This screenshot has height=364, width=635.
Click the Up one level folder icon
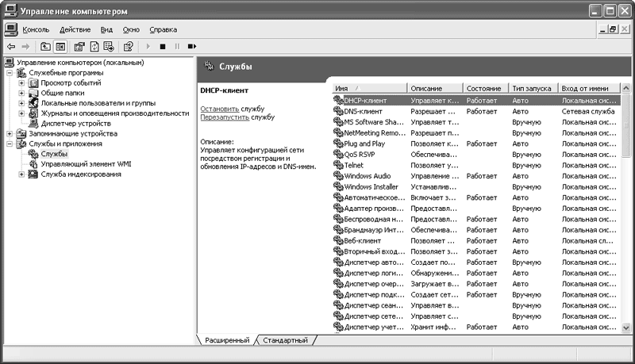pyautogui.click(x=45, y=47)
